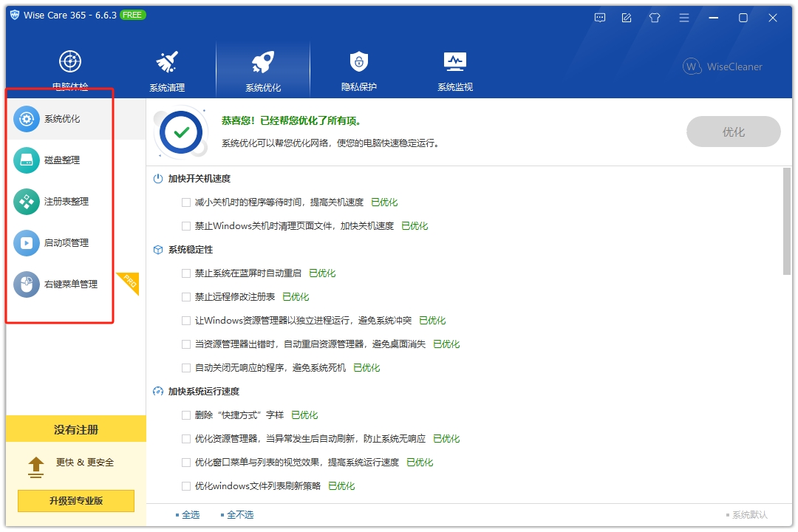Open 右键菜单管理 (Context Menu Manager)
The height and width of the screenshot is (532, 798).
(x=63, y=284)
